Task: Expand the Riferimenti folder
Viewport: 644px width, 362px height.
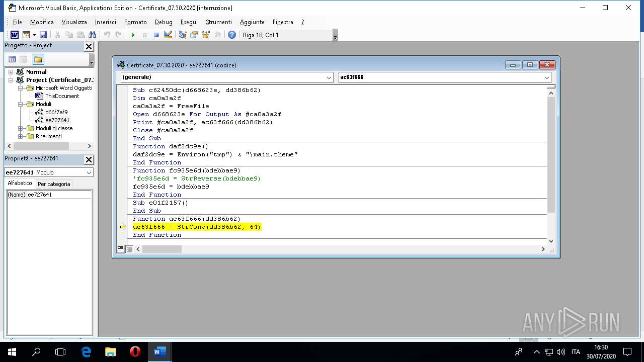Action: [21, 136]
